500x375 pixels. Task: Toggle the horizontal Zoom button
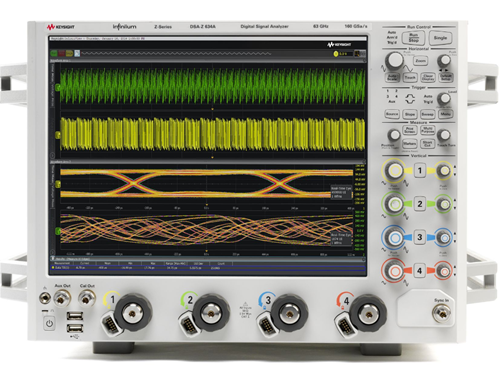coord(420,61)
